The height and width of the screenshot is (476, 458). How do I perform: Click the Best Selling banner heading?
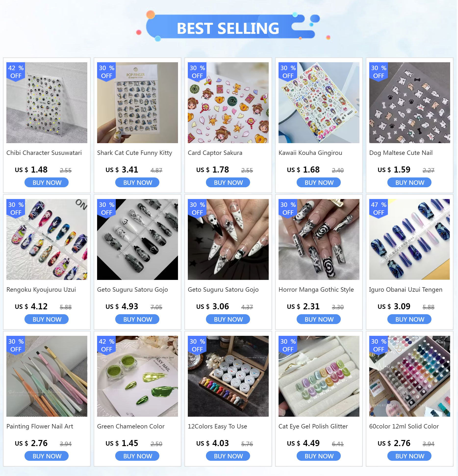coord(228,28)
